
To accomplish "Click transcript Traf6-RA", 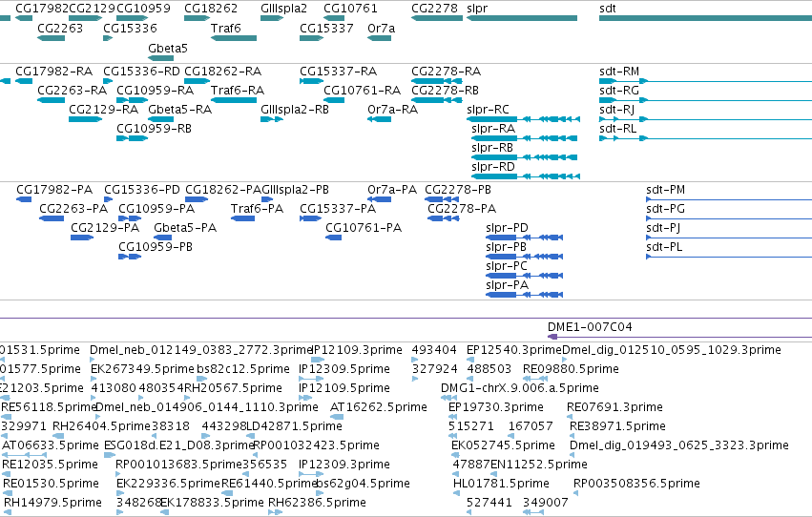I will pyautogui.click(x=234, y=100).
